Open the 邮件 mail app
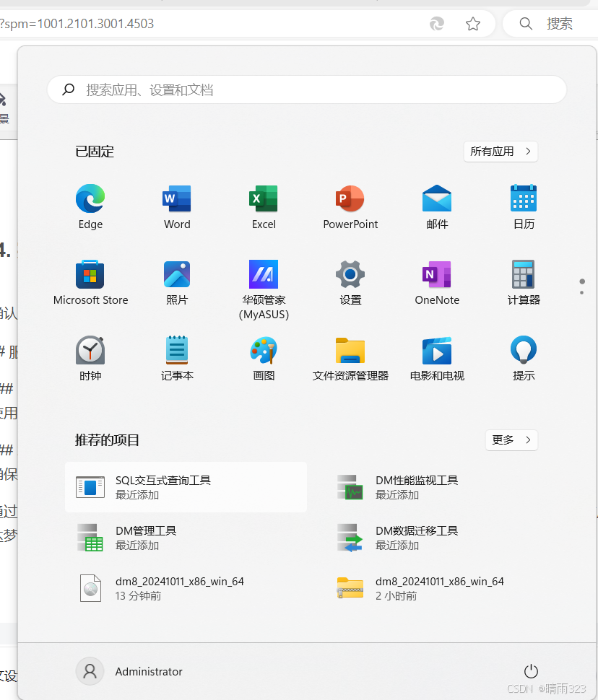Image resolution: width=598 pixels, height=700 pixels. (437, 207)
